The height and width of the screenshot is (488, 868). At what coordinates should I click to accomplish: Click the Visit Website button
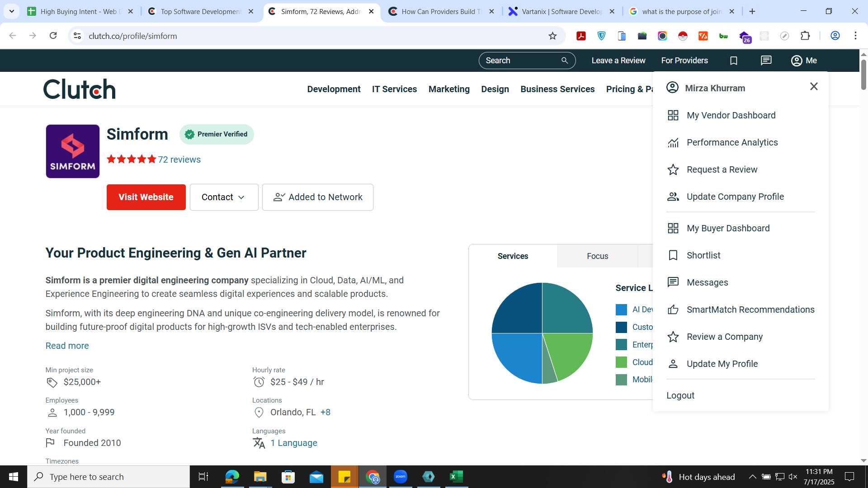(x=146, y=197)
